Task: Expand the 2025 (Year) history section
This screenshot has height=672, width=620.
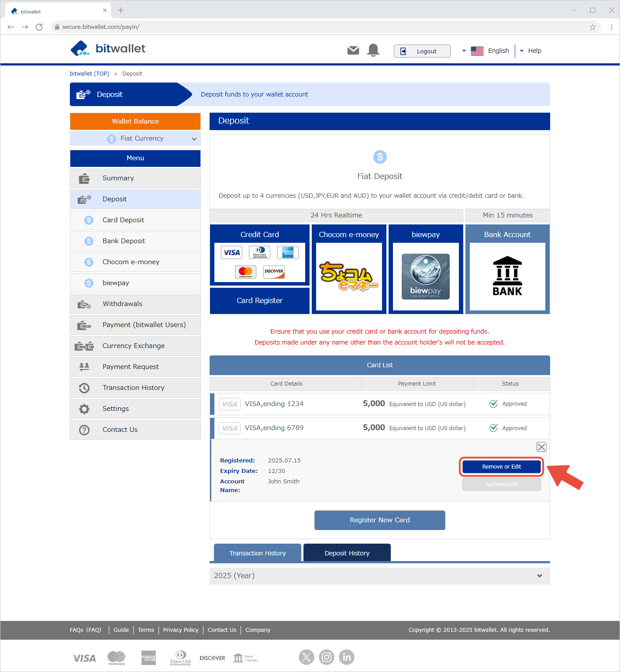Action: pyautogui.click(x=379, y=576)
